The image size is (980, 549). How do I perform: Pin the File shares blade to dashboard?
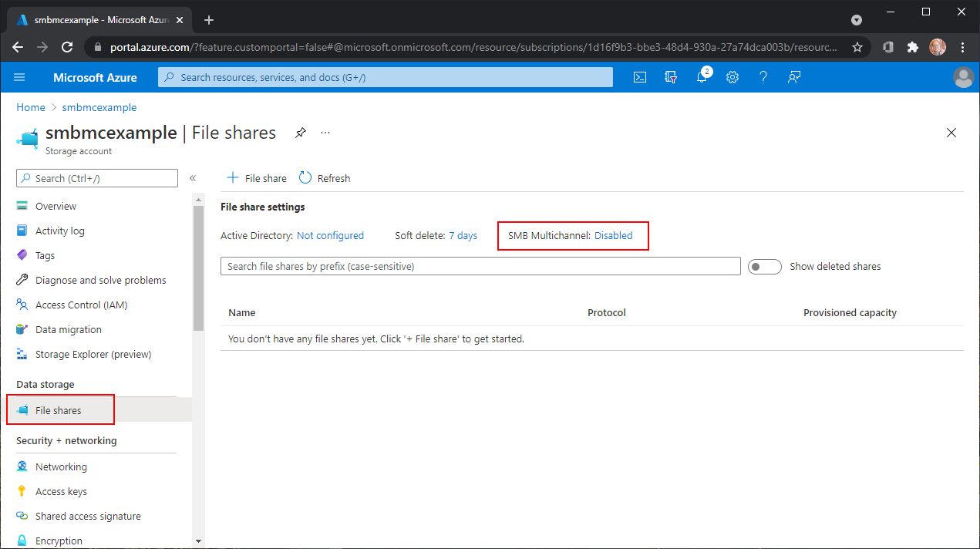point(301,133)
